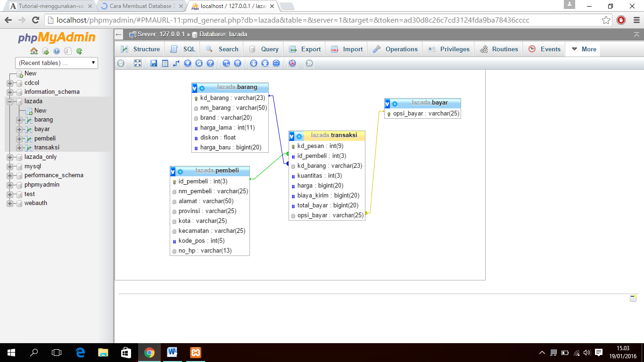Open the webauth database in tree
The height and width of the screenshot is (362, 644).
point(36,203)
